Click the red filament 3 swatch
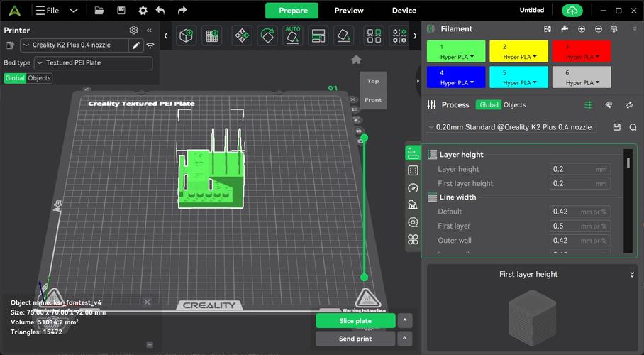This screenshot has height=355, width=644. pyautogui.click(x=582, y=51)
